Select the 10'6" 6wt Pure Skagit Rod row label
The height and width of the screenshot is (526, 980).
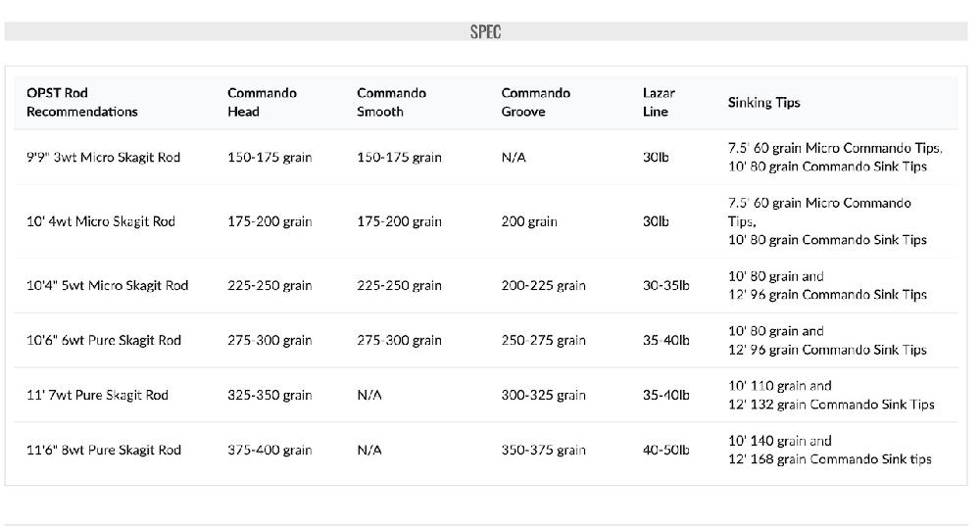103,341
